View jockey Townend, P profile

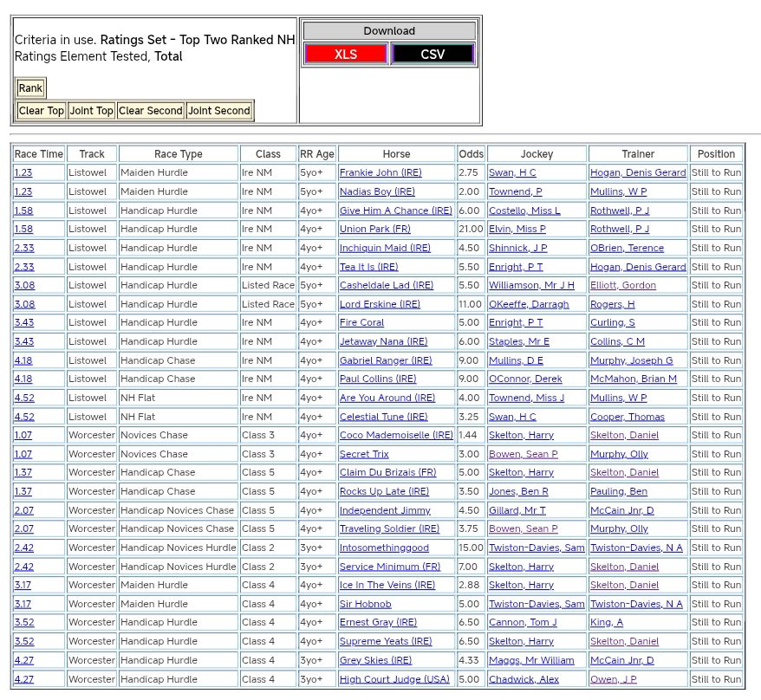[515, 192]
